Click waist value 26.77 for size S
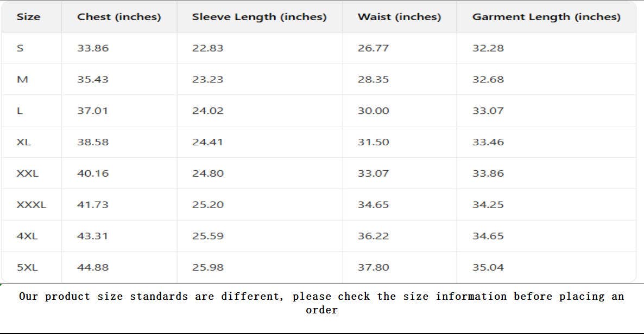644x334 pixels. [x=373, y=48]
